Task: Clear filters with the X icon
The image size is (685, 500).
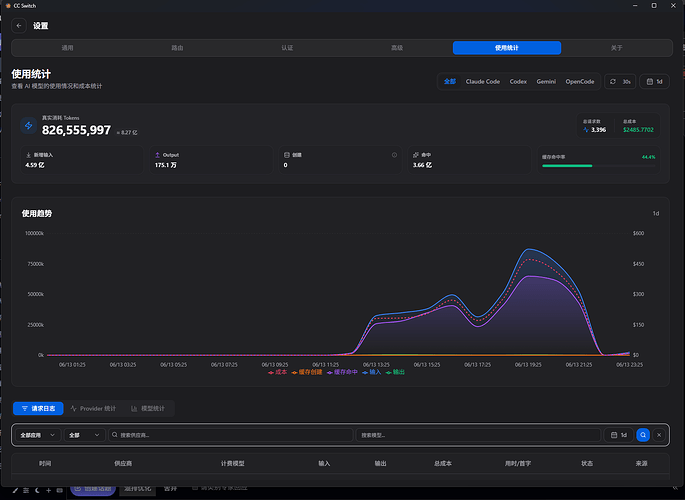Action: pyautogui.click(x=659, y=435)
